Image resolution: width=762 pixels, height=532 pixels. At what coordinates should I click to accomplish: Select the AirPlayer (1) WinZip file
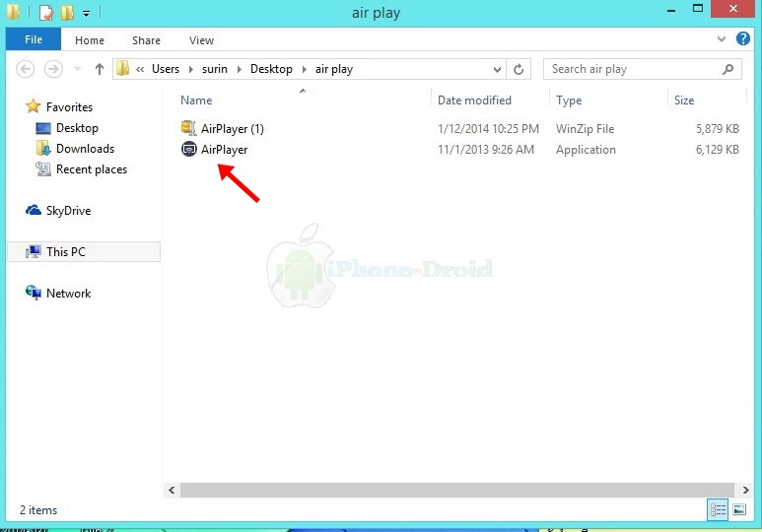click(x=231, y=129)
